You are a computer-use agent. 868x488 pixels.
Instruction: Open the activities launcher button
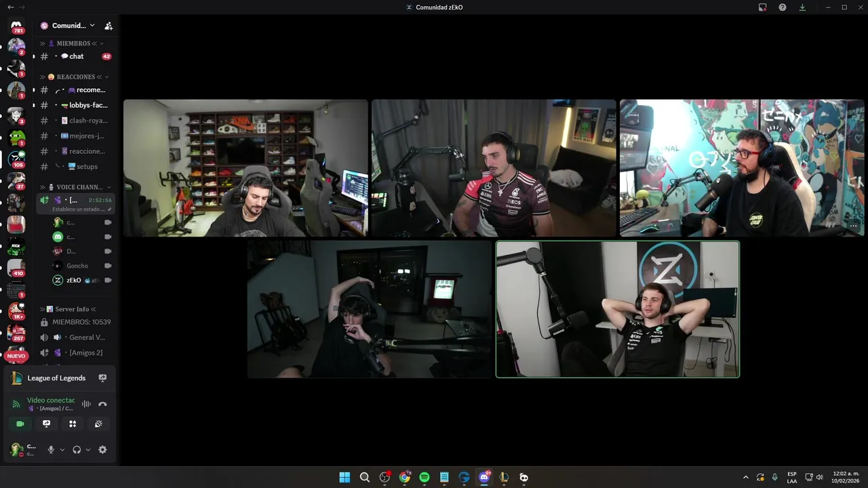pyautogui.click(x=73, y=424)
